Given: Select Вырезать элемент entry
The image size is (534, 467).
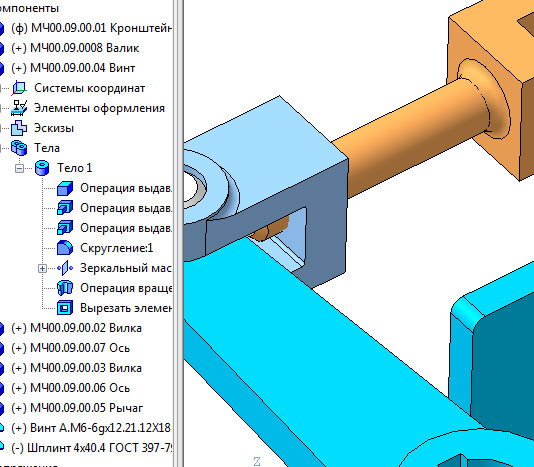Looking at the screenshot, I should pos(126,308).
